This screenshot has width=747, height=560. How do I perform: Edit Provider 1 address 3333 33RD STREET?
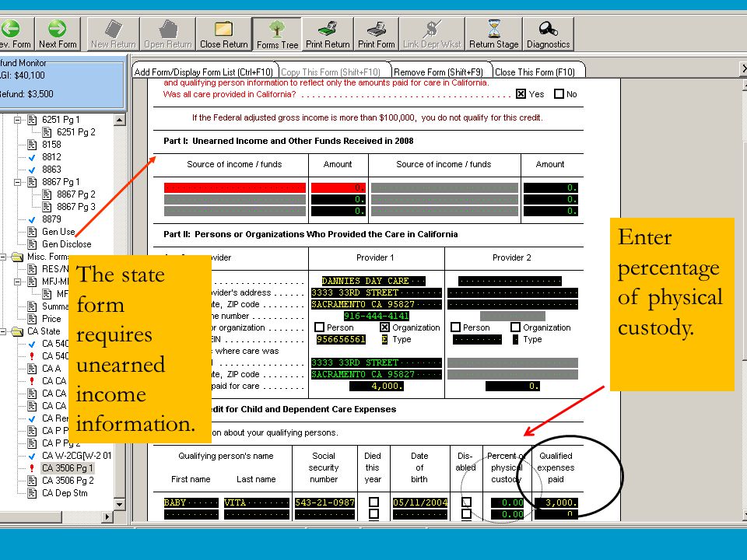pos(377,292)
